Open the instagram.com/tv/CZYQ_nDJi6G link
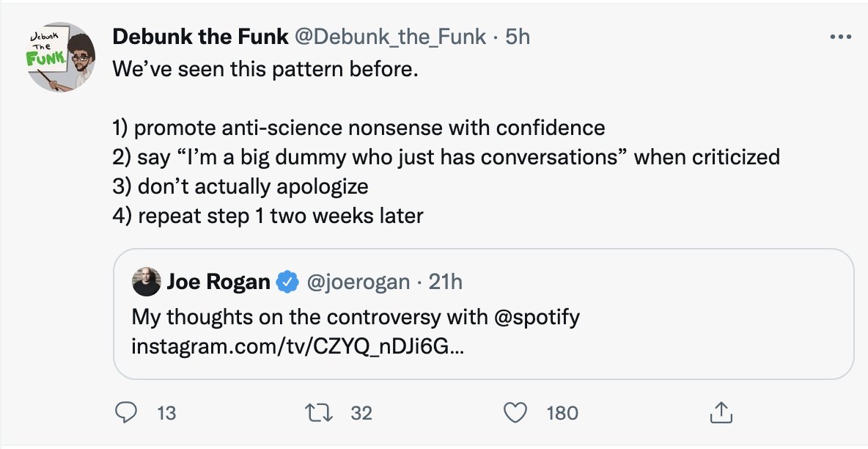This screenshot has width=868, height=449. pos(298,347)
